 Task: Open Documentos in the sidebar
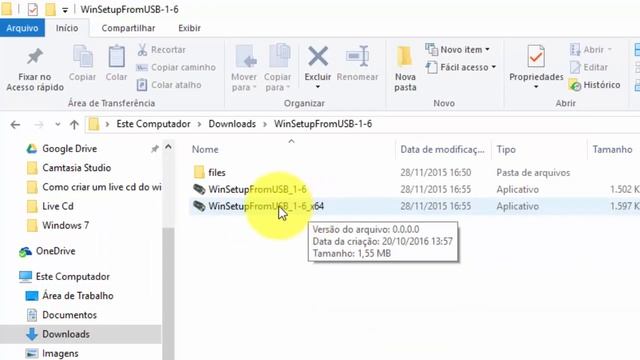coord(69,315)
